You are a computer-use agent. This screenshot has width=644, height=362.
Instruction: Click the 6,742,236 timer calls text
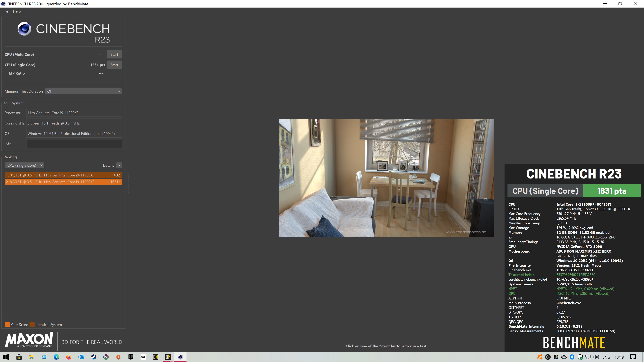(574, 284)
